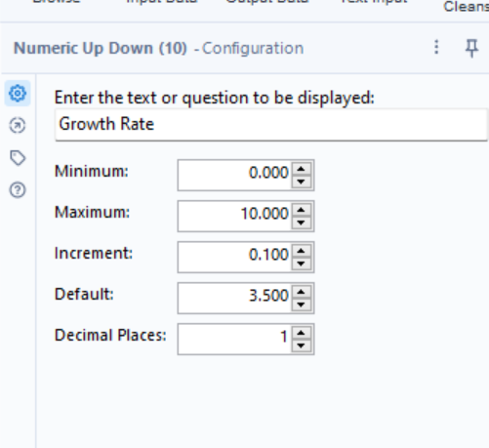Decrease the Maximum value with down arrow
Screen dimensions: 489x448
(302, 223)
